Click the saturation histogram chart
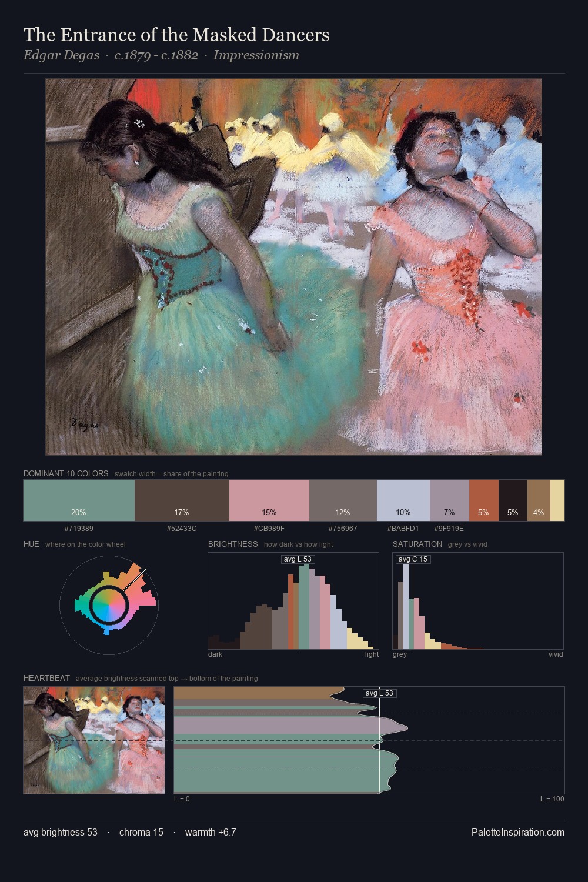 pyautogui.click(x=478, y=601)
